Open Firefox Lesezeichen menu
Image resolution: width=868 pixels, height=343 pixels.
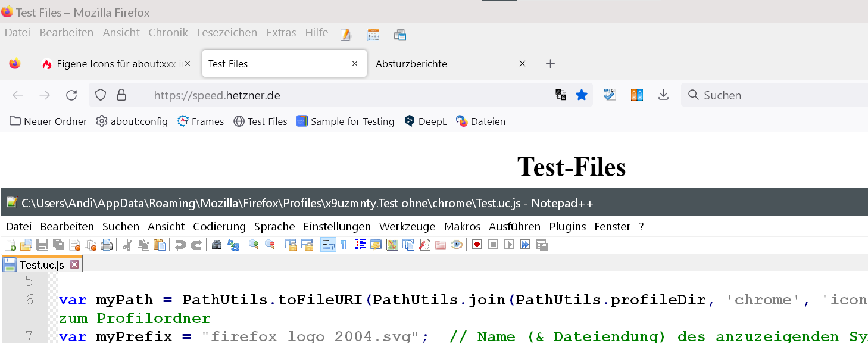pos(227,33)
